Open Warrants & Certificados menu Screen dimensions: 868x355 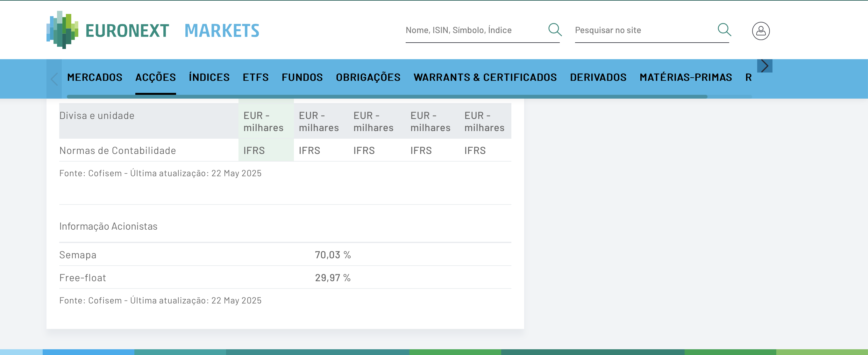pyautogui.click(x=485, y=77)
